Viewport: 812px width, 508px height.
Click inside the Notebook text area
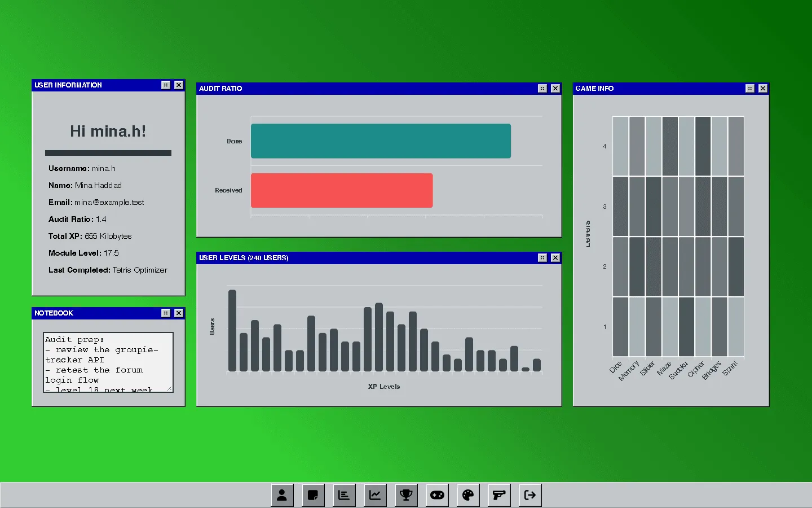point(108,362)
